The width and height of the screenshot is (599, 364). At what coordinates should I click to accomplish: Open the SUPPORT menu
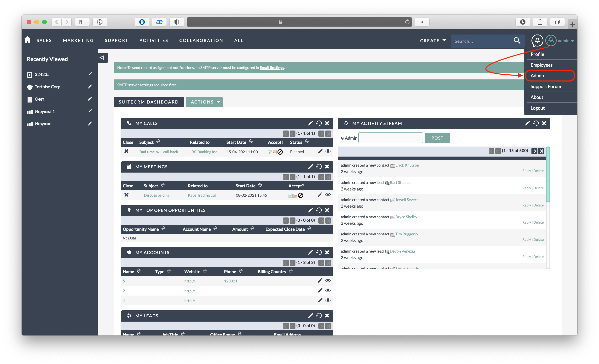tap(116, 40)
